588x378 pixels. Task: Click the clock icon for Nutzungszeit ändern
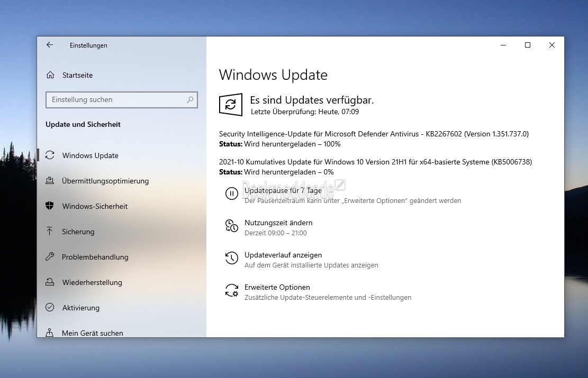232,226
